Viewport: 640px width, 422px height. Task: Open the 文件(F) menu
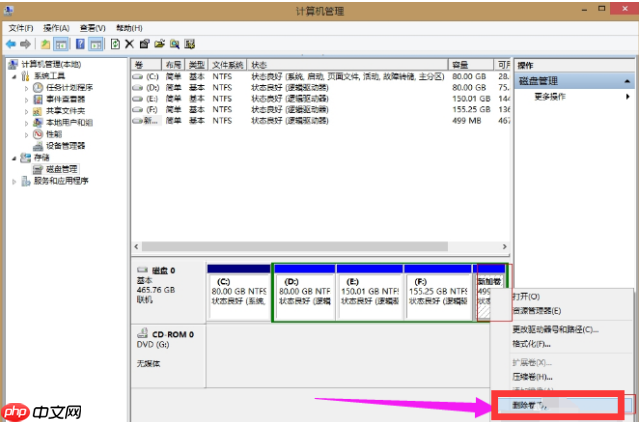(20, 29)
